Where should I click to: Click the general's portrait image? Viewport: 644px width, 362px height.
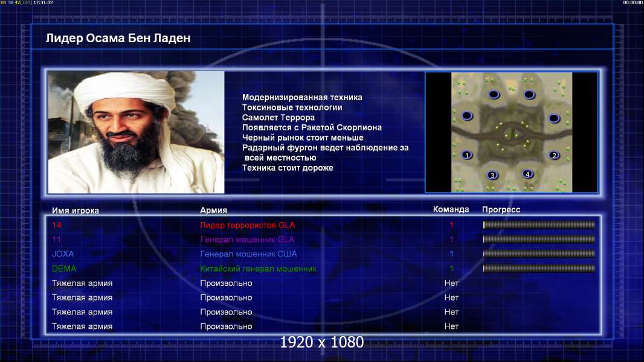point(136,132)
